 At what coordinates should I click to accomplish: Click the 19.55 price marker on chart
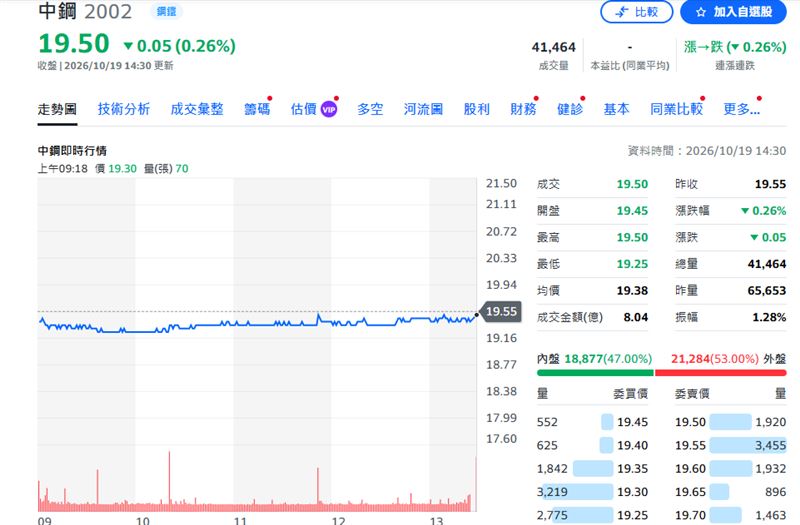(x=501, y=311)
